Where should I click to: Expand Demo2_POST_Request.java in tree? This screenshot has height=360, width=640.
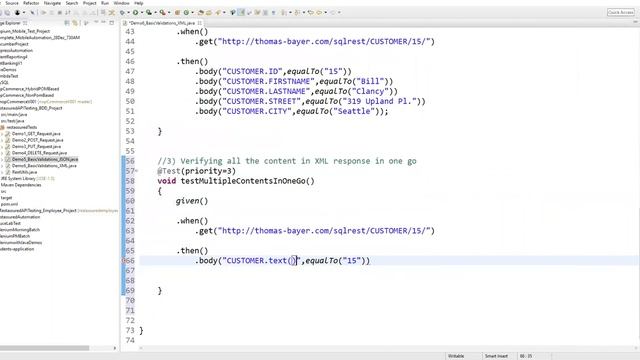coord(2,140)
